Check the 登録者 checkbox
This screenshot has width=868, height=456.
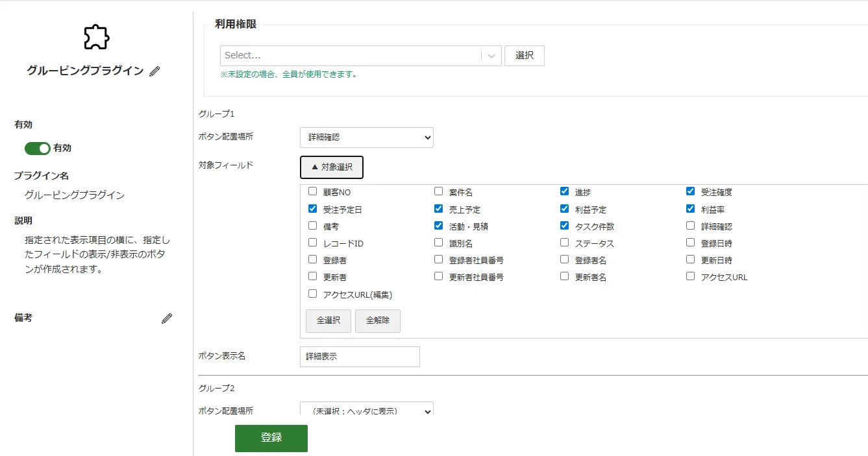[312, 259]
